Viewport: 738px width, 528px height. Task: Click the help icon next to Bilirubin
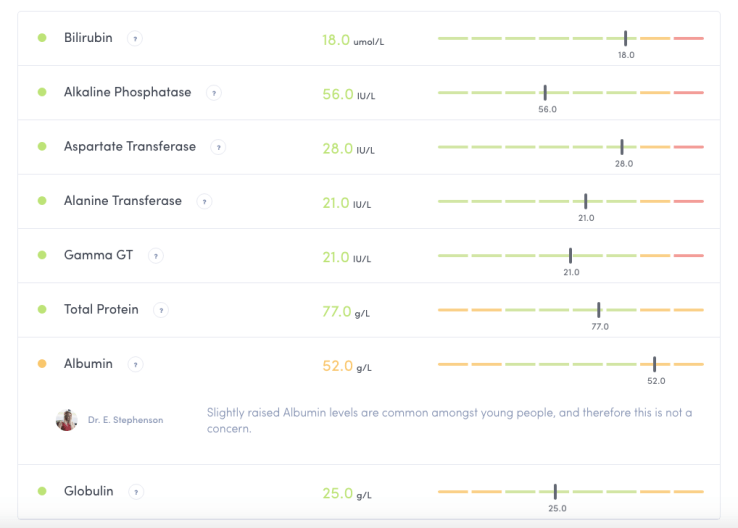pos(135,38)
